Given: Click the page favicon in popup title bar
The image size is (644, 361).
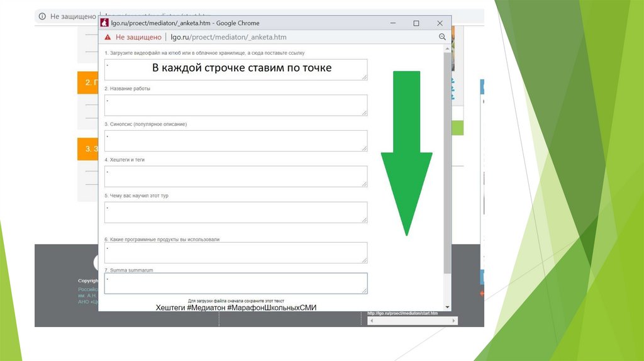Looking at the screenshot, I should pyautogui.click(x=104, y=23).
